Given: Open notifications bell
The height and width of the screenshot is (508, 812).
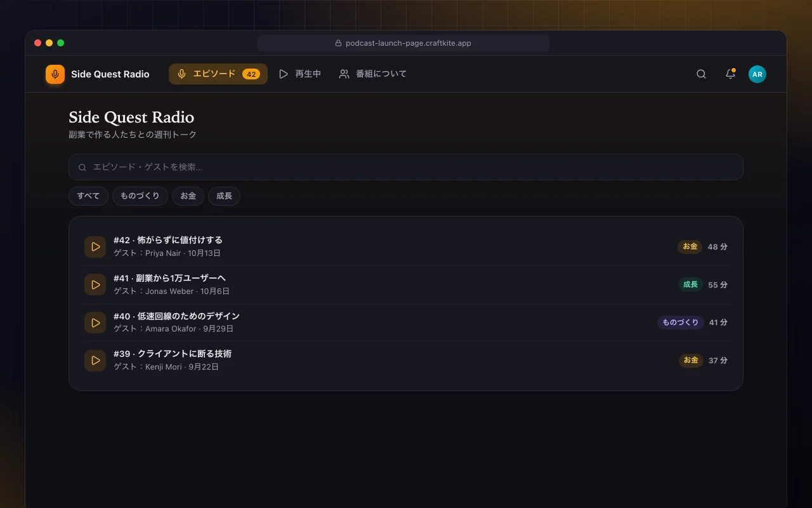Looking at the screenshot, I should 730,74.
